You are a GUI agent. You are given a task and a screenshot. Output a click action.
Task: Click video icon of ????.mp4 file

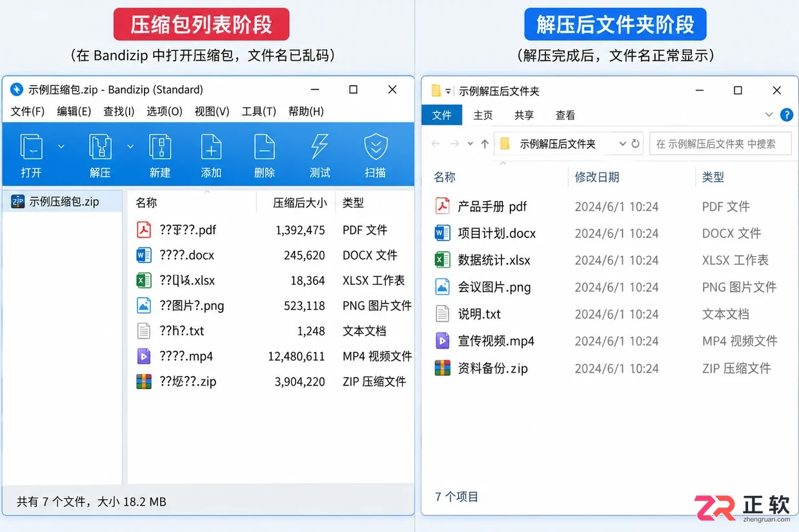[144, 356]
